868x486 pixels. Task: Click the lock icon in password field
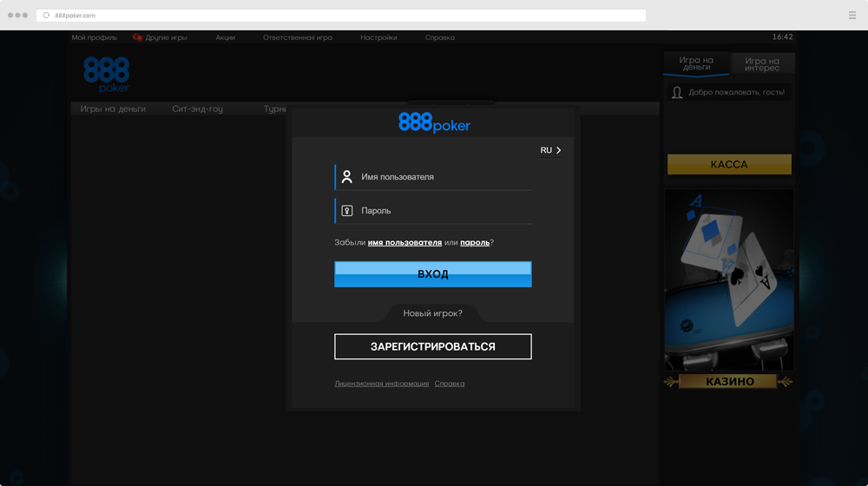click(x=346, y=210)
